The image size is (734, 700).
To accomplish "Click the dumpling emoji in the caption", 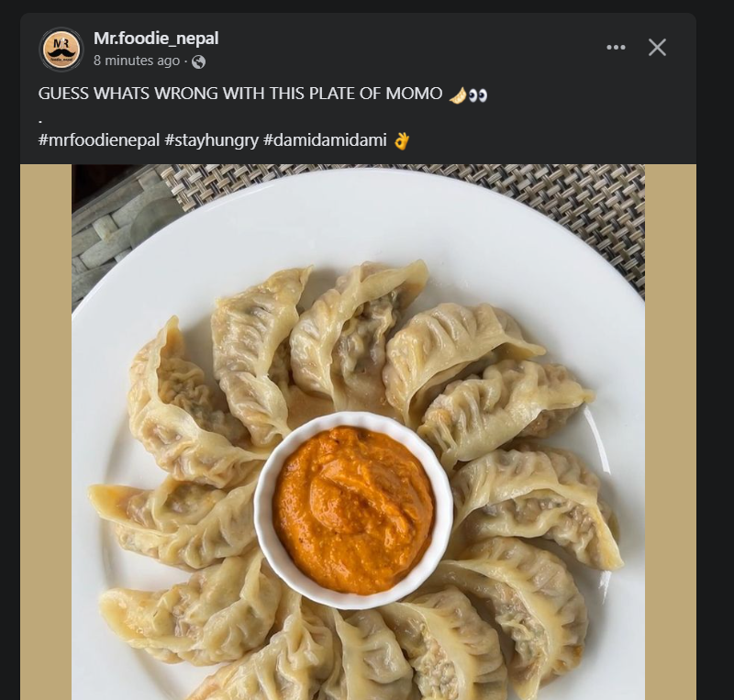I will click(x=458, y=94).
